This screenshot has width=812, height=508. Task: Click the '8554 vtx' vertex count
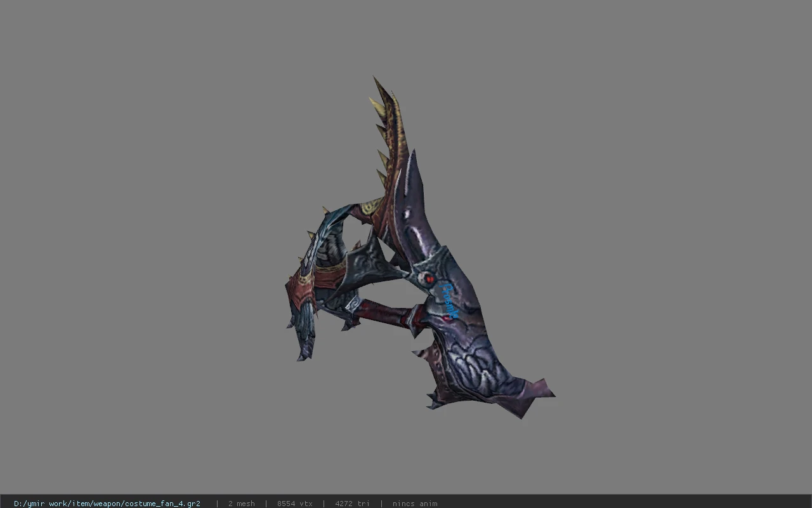click(295, 504)
